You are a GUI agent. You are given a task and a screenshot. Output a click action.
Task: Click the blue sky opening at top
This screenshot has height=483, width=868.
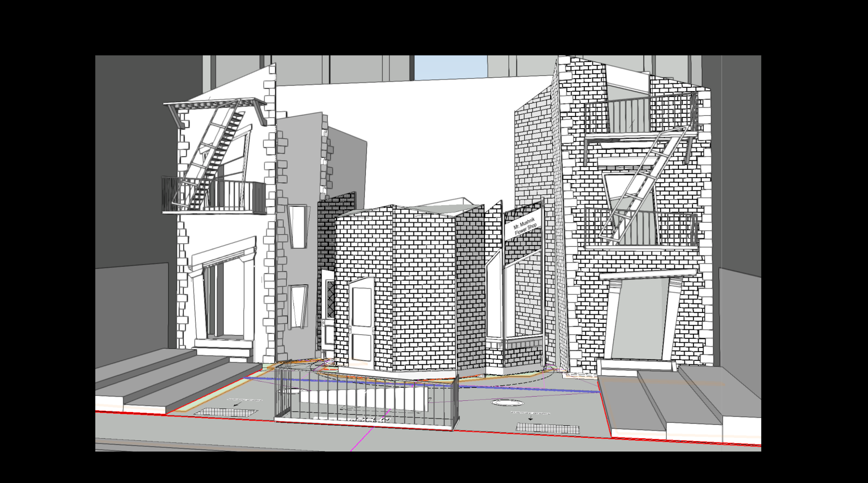click(x=451, y=66)
